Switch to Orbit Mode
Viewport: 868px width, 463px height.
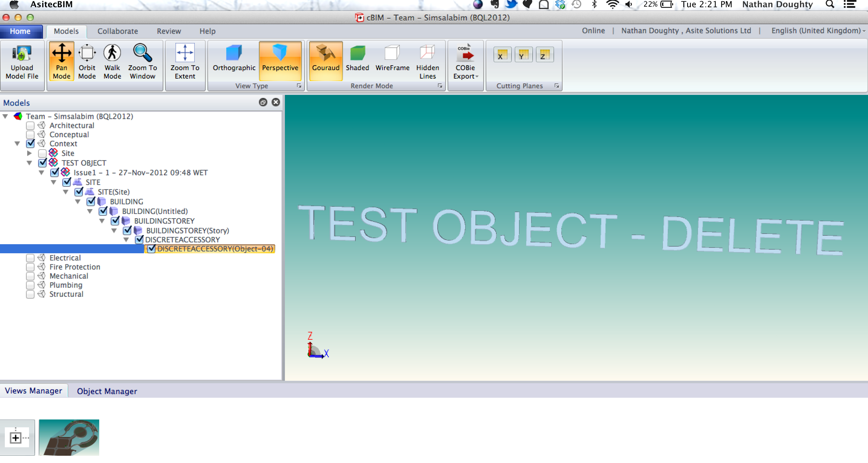[x=87, y=62]
